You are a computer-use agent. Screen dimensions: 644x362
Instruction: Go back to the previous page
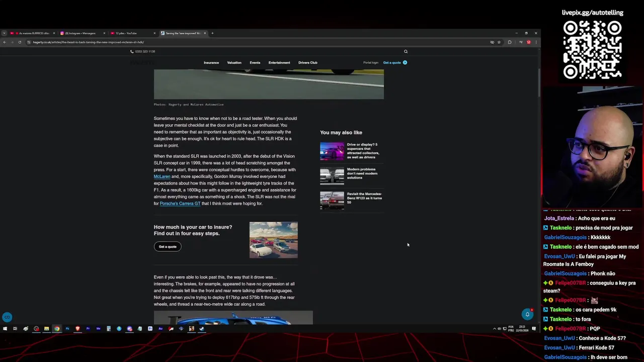[5, 42]
